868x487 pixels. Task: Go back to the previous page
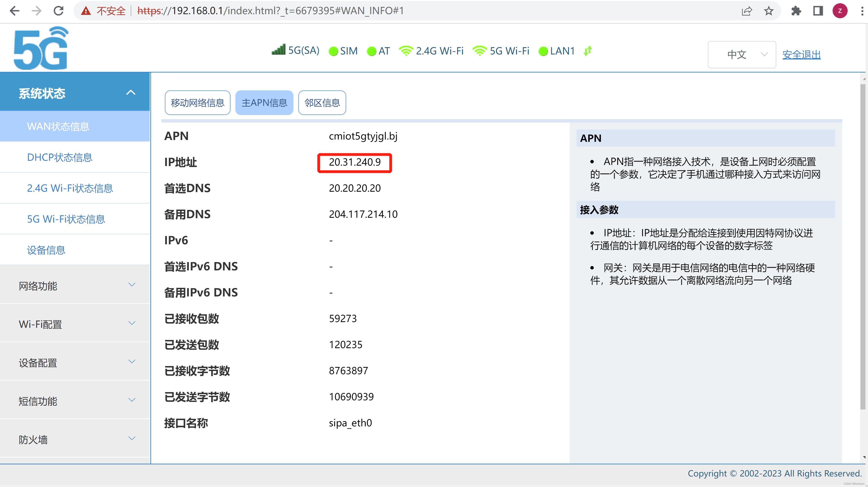tap(14, 11)
